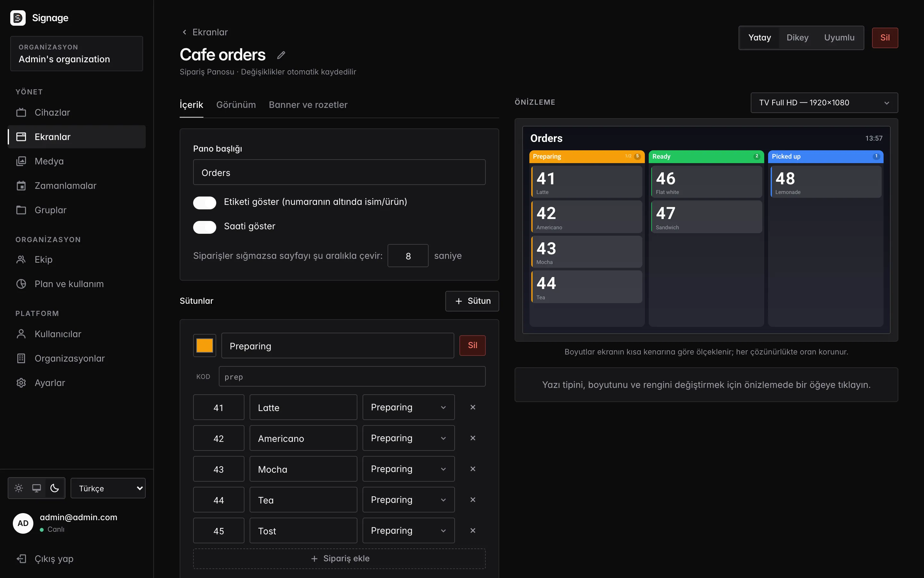Add a new column with Sütun button
The width and height of the screenshot is (924, 578).
click(x=472, y=301)
